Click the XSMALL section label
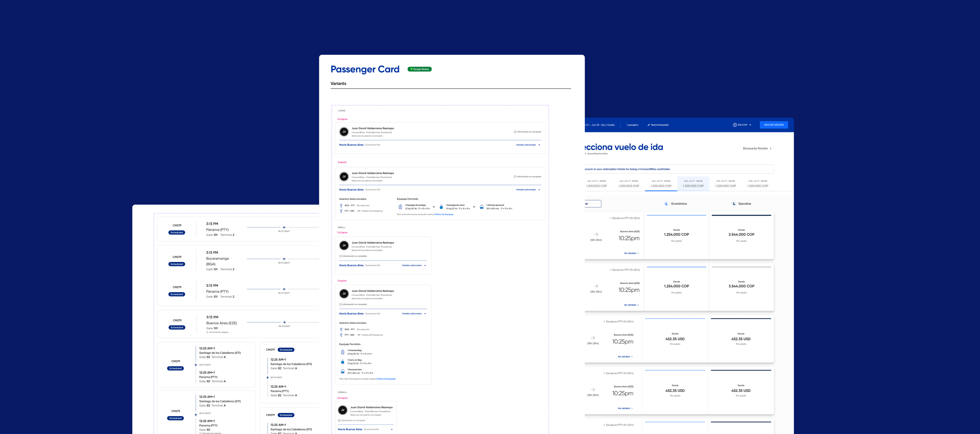 click(342, 392)
